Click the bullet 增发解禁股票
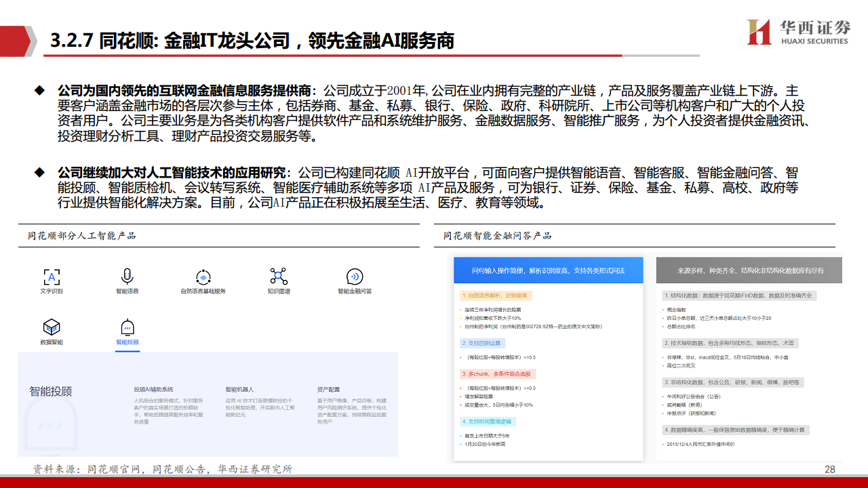 479,396
